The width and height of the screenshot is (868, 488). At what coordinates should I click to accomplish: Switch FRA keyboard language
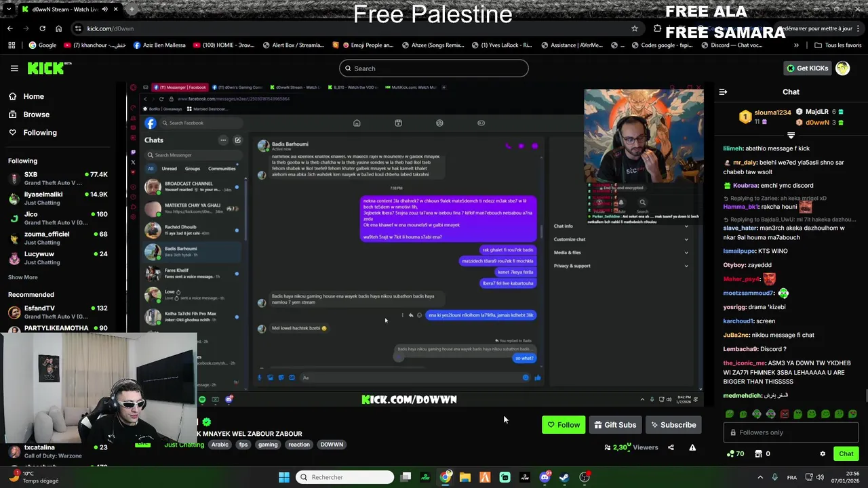(792, 477)
